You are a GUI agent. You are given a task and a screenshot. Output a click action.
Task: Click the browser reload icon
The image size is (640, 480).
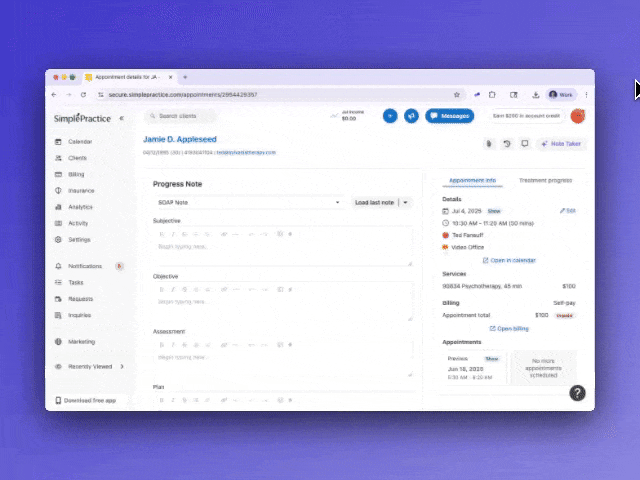tap(83, 95)
